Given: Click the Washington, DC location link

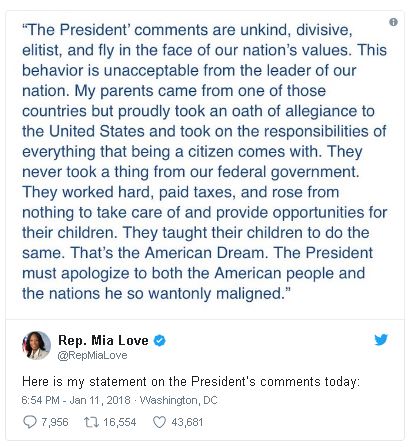Looking at the screenshot, I should [x=178, y=400].
